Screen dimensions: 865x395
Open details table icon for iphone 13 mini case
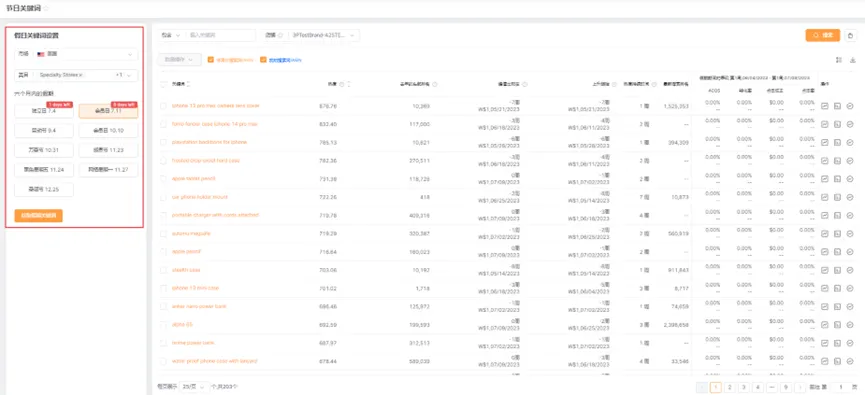point(837,288)
